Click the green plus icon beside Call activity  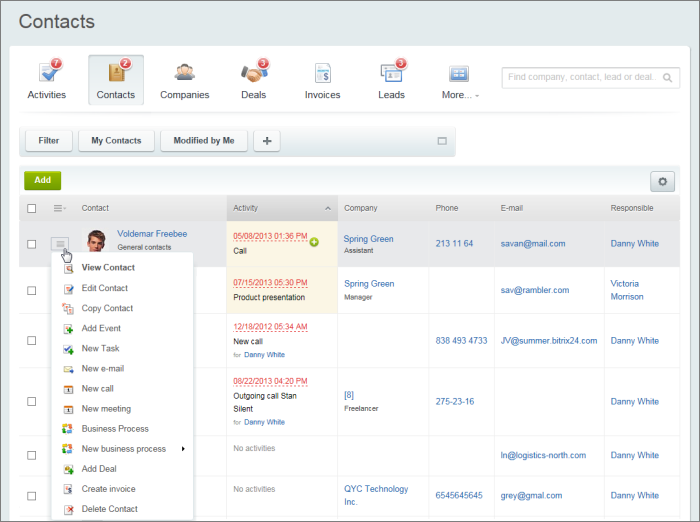tap(314, 242)
